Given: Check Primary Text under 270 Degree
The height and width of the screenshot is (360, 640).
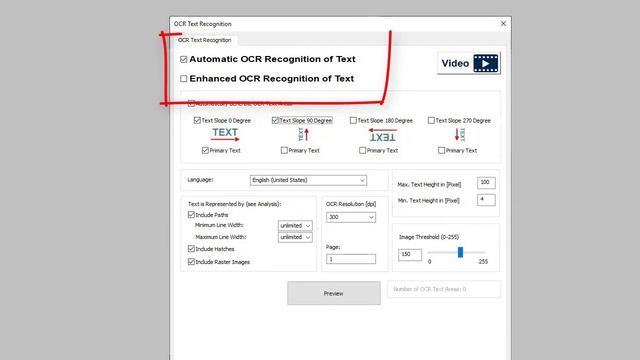Looking at the screenshot, I should [441, 151].
